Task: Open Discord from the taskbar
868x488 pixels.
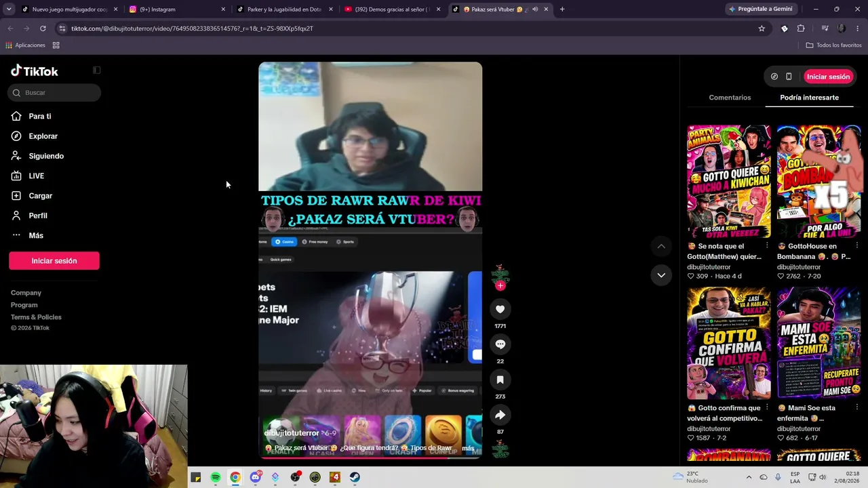Action: click(255, 477)
